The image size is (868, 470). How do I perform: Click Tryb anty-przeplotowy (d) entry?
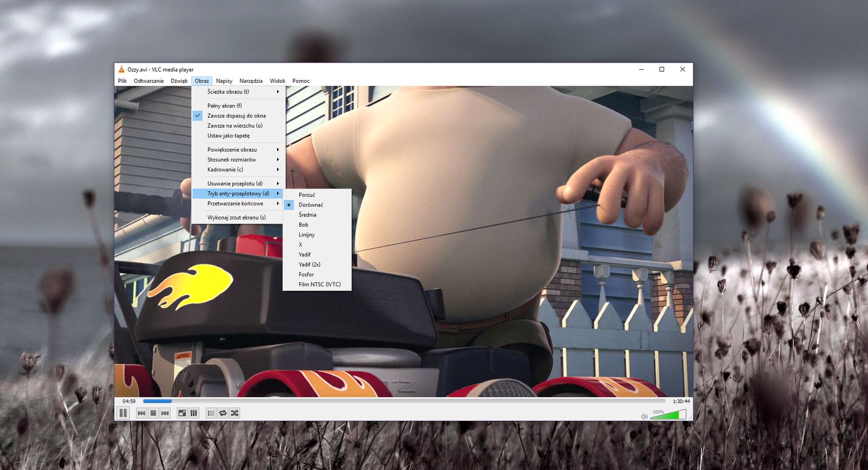tap(238, 193)
